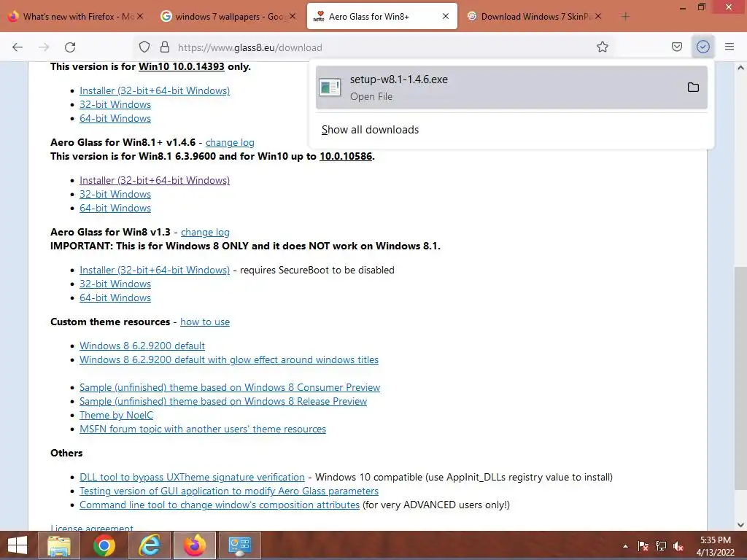The width and height of the screenshot is (747, 560).
Task: Close the What's new with Firefox tab
Action: [140, 17]
